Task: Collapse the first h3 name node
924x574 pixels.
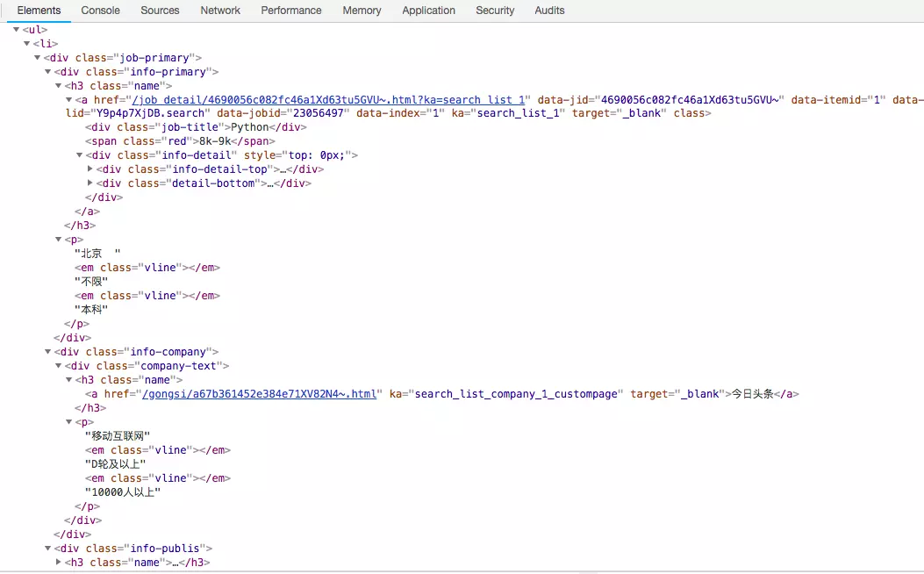Action: [59, 85]
